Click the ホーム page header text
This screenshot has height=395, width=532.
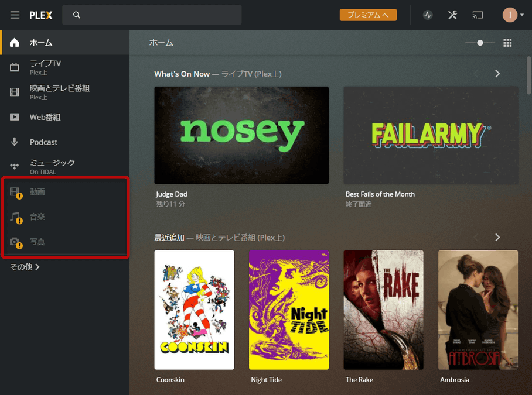(x=161, y=43)
